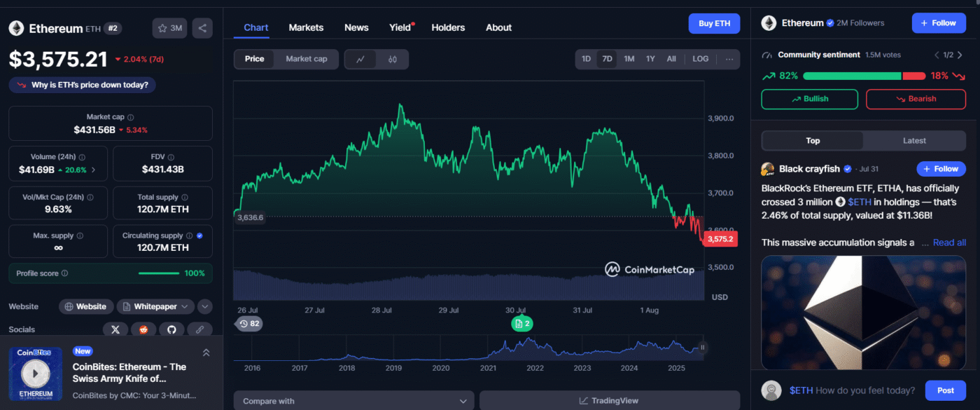
Task: Open the Compare with dropdown
Action: (x=353, y=401)
